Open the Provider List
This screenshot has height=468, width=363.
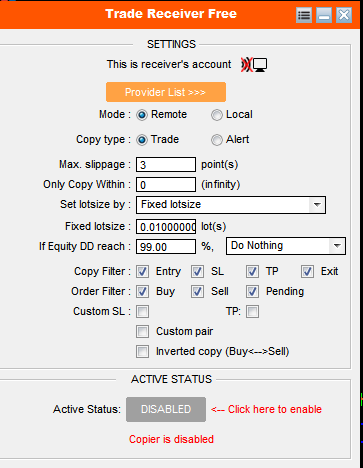pyautogui.click(x=166, y=92)
